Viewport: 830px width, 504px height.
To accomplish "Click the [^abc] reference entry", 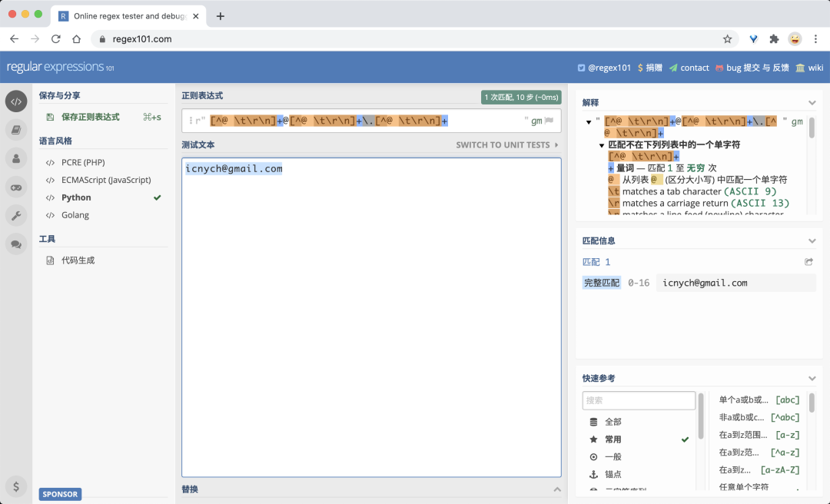I will coord(759,417).
